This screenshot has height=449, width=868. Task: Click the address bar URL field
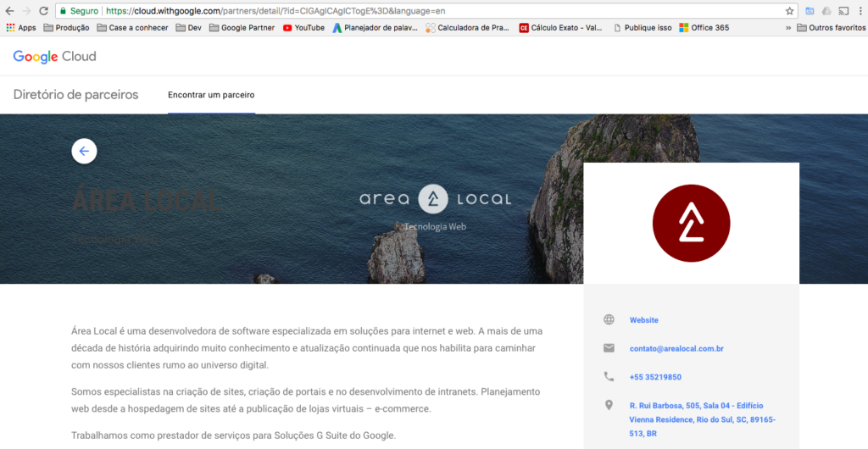pos(426,11)
